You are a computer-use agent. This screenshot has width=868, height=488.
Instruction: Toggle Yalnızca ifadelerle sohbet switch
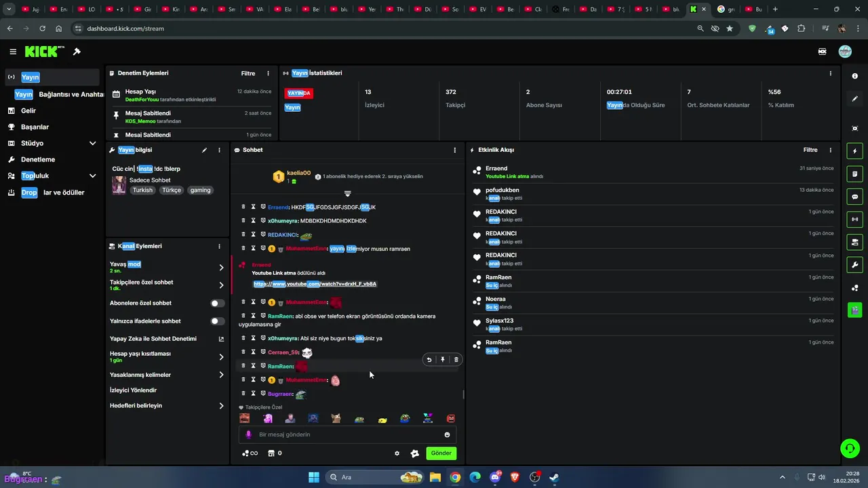tap(217, 321)
